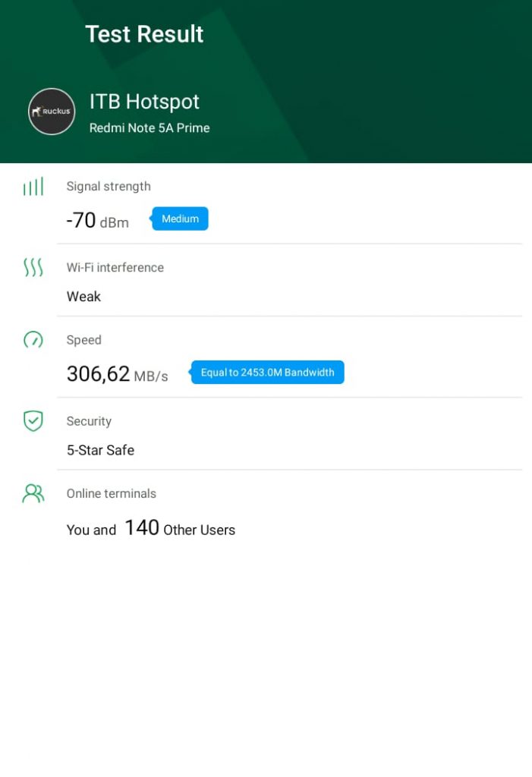This screenshot has height=777, width=532.
Task: Click the Wi-Fi interference waves icon
Action: 33,267
